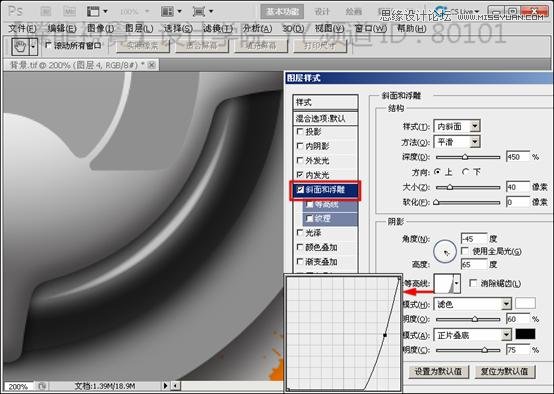Enable 消除锯齿 checkbox
The height and width of the screenshot is (394, 554).
coord(473,283)
